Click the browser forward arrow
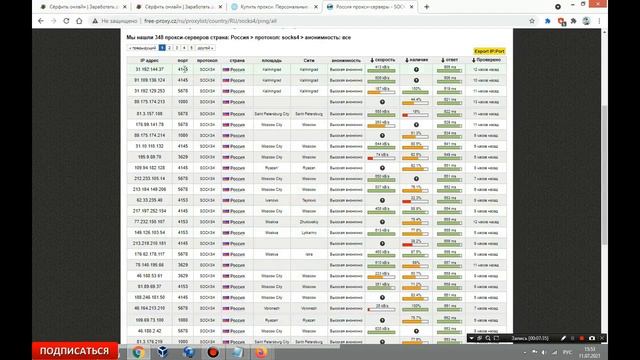The height and width of the screenshot is (360, 640). [x=53, y=21]
